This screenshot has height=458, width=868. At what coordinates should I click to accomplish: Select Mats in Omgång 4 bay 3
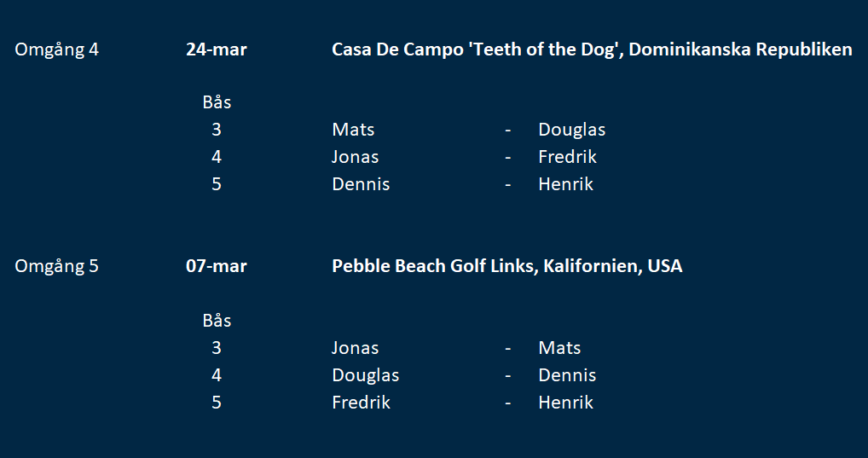pyautogui.click(x=353, y=130)
